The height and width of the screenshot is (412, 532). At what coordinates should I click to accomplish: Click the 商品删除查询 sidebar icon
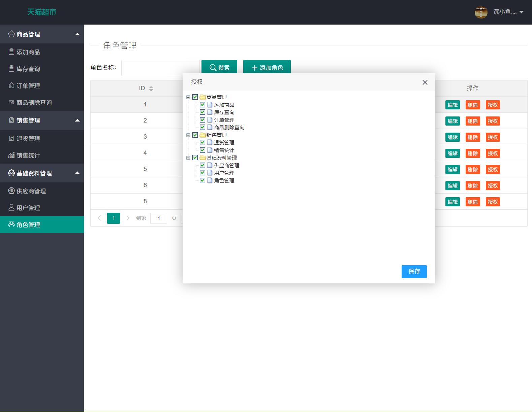click(x=11, y=102)
